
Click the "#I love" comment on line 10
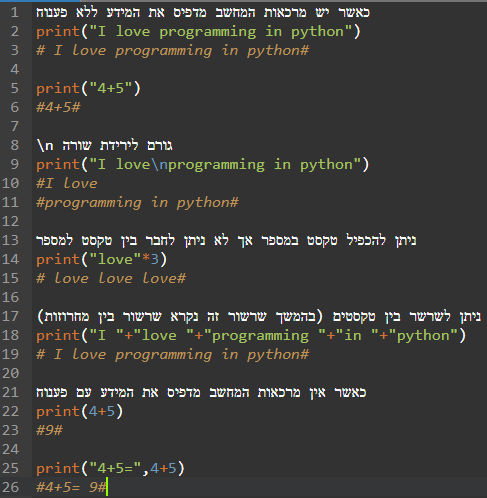(x=67, y=183)
